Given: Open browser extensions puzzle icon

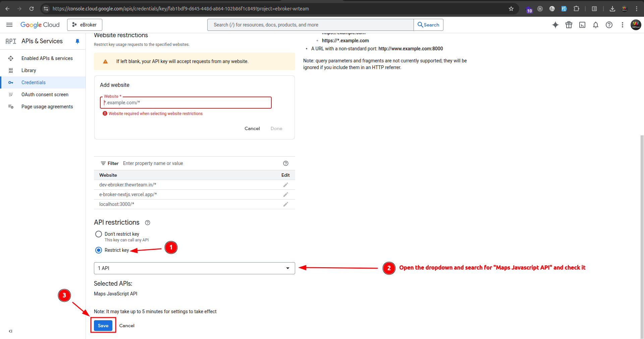Looking at the screenshot, I should point(577,8).
